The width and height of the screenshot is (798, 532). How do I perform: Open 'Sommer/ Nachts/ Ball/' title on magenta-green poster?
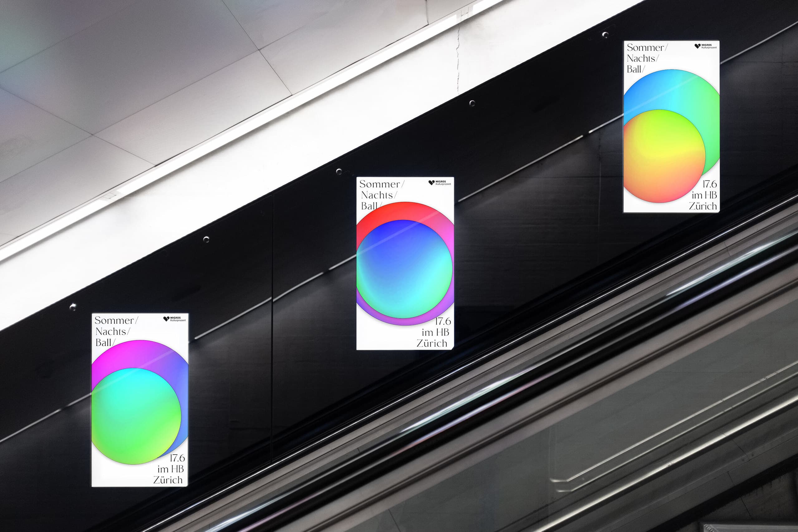[116, 331]
